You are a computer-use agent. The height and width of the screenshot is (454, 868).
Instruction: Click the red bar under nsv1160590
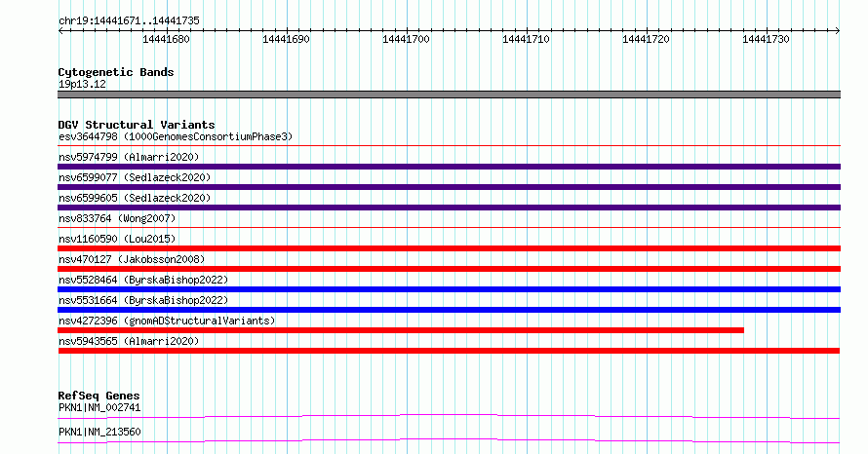click(x=449, y=248)
